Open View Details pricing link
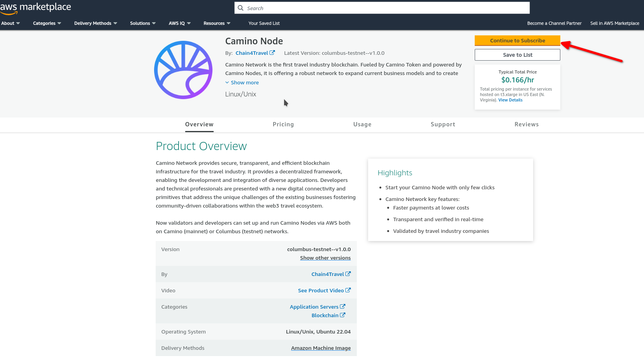Screen dimensions: 644x358 [x=510, y=100]
